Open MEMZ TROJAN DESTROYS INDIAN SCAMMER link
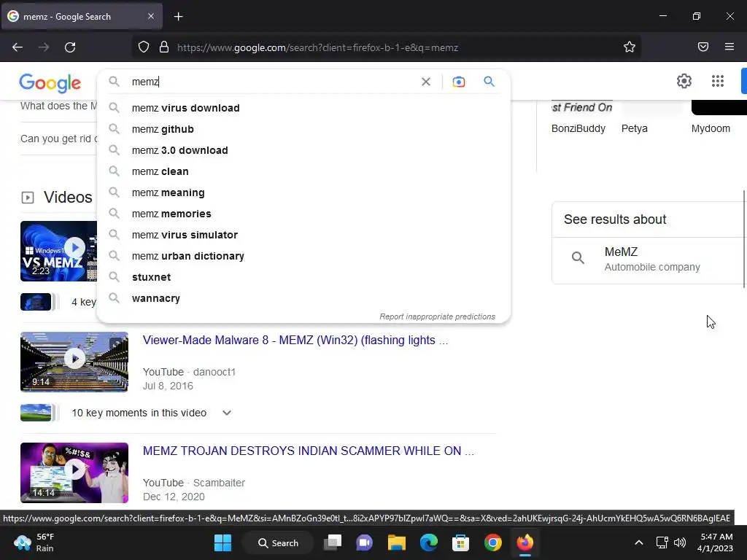 (x=309, y=451)
